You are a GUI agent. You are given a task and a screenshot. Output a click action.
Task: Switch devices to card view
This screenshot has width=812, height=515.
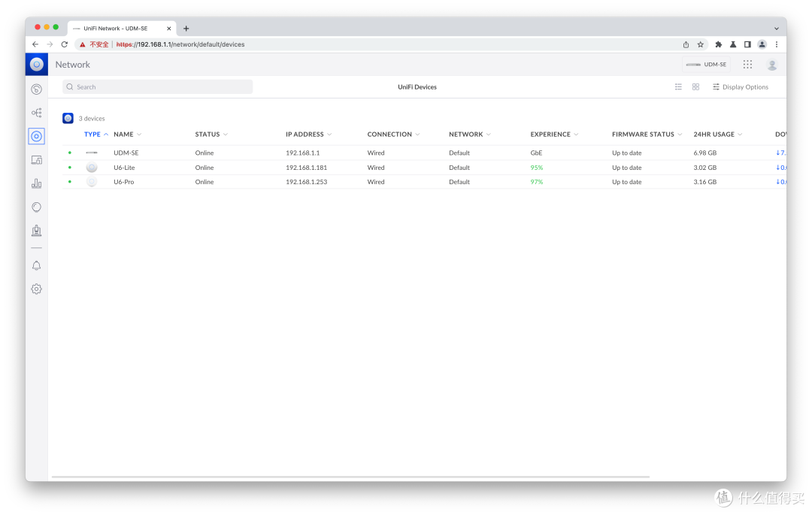695,86
